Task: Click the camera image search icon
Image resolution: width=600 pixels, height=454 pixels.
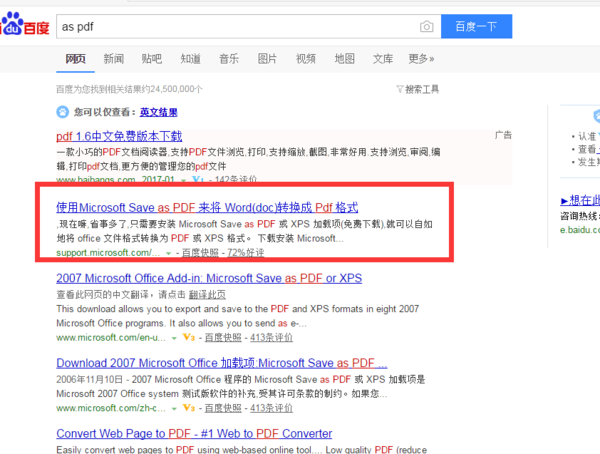Action: (426, 27)
